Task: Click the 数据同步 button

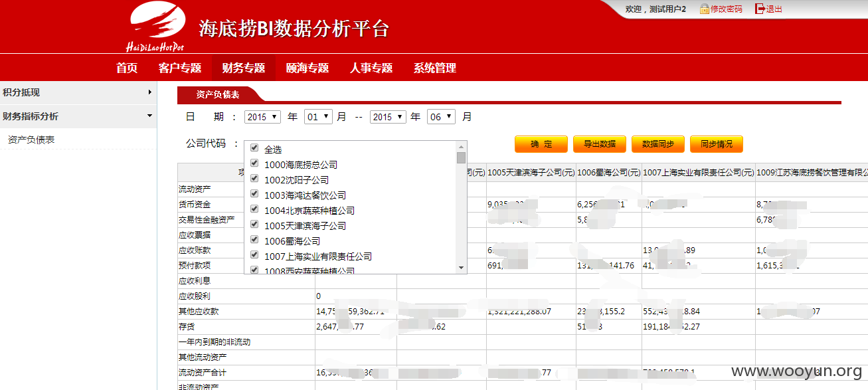Action: coord(658,144)
